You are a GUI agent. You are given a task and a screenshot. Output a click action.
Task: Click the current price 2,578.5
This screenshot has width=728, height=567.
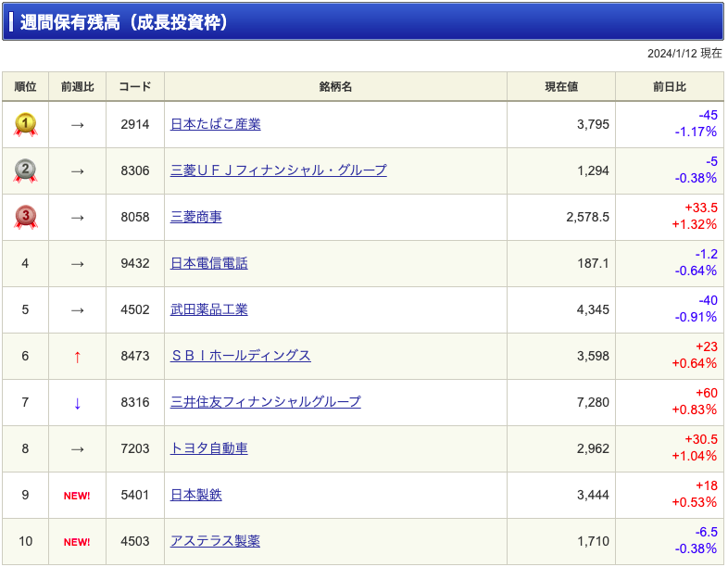click(x=587, y=218)
